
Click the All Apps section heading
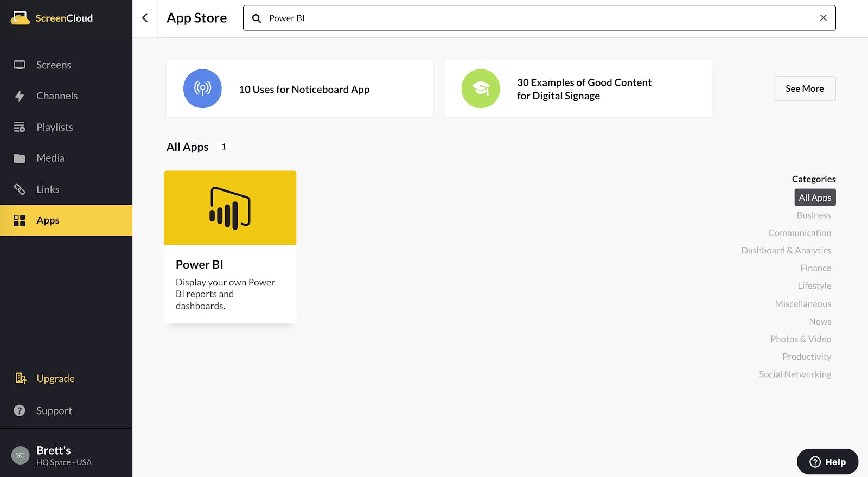[x=187, y=147]
